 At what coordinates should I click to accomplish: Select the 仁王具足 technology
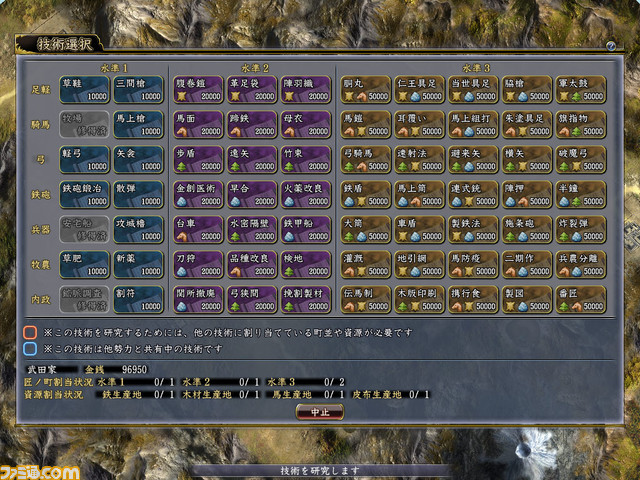click(x=419, y=89)
